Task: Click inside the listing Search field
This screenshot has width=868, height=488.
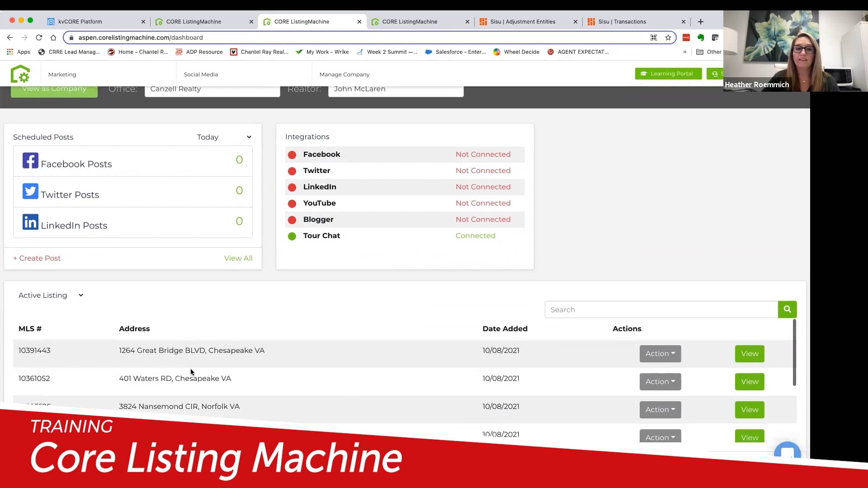Action: pyautogui.click(x=633, y=310)
